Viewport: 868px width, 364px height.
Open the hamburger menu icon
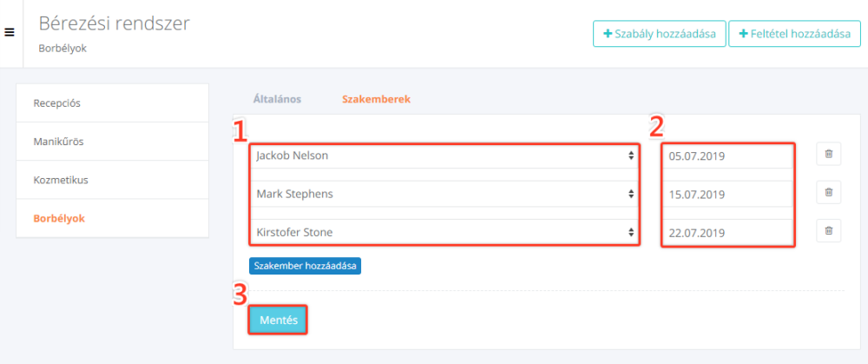[10, 32]
